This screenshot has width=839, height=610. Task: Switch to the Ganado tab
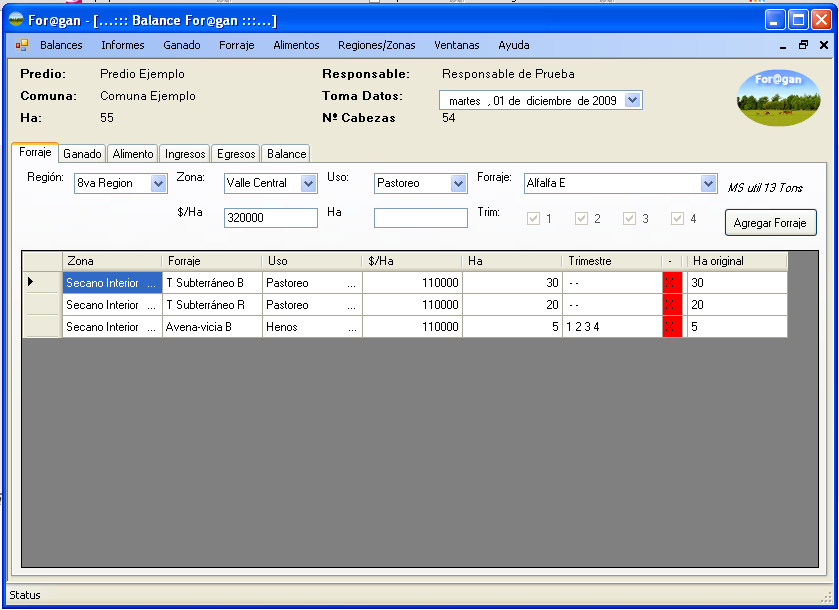(x=82, y=154)
